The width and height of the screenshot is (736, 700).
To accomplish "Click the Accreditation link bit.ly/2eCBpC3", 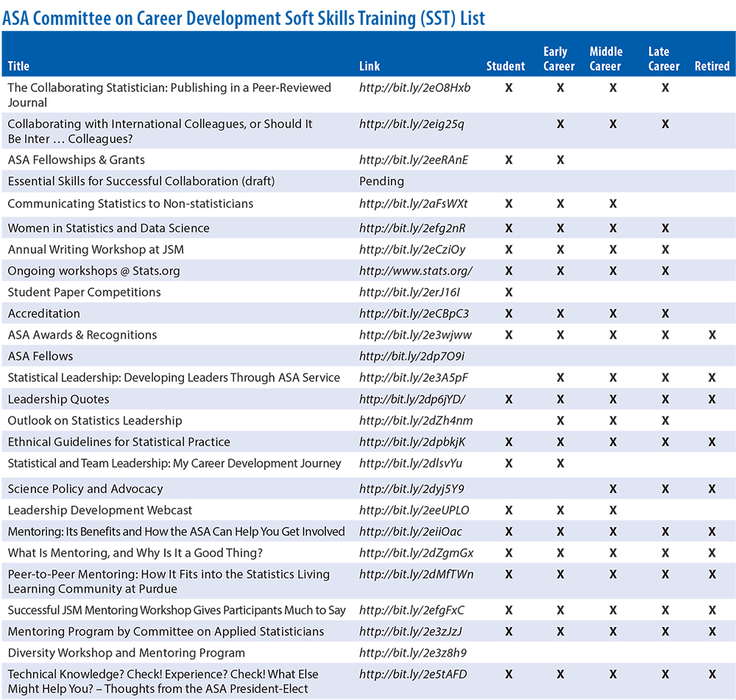I will point(414,314).
